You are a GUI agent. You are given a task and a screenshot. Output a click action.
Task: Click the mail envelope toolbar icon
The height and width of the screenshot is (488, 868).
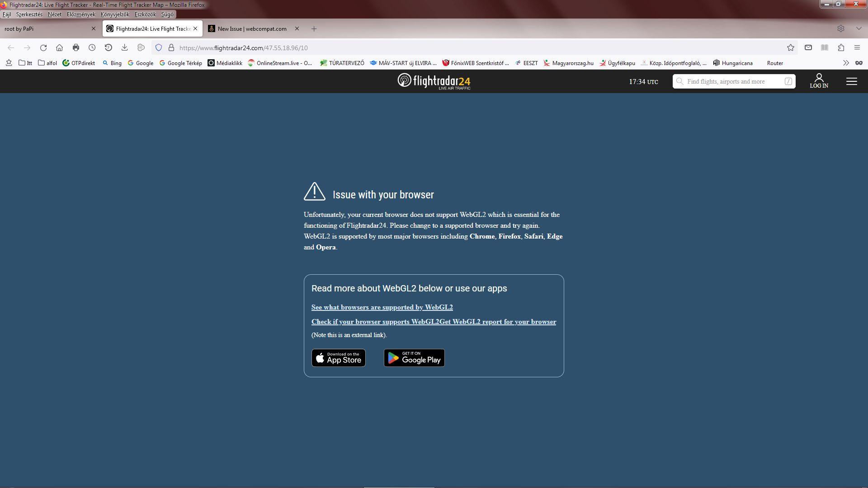pos(808,48)
